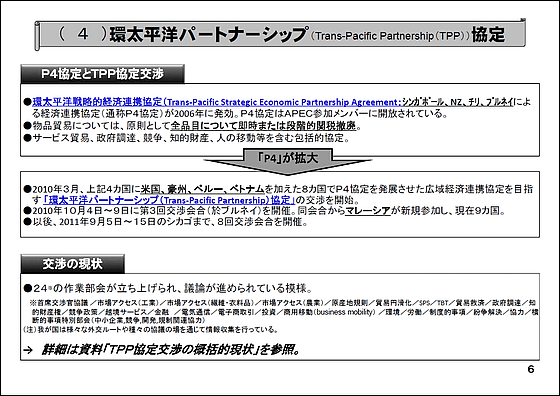Click the text シンガポール、NZ、チリ、ブルネイ
The image size is (560, 396).
point(458,102)
